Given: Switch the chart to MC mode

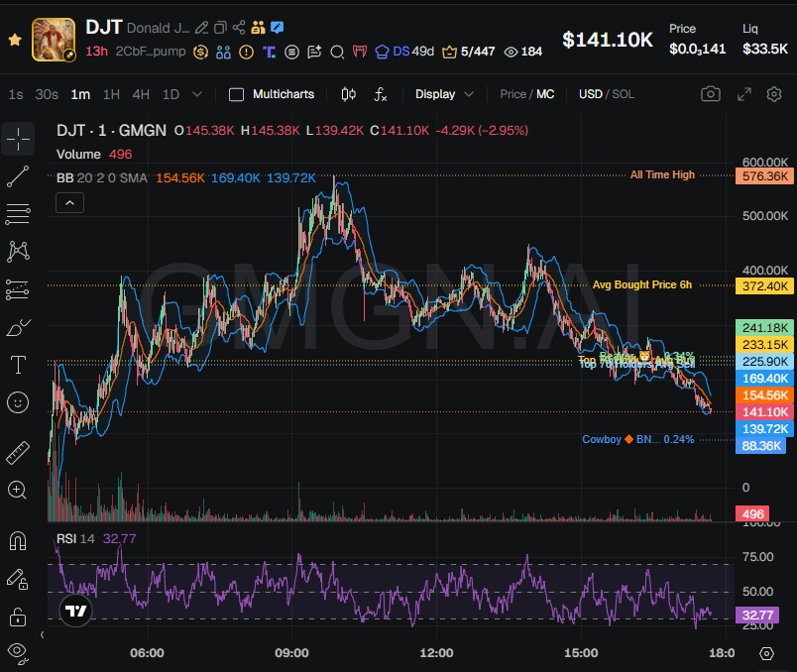Looking at the screenshot, I should pyautogui.click(x=545, y=94).
